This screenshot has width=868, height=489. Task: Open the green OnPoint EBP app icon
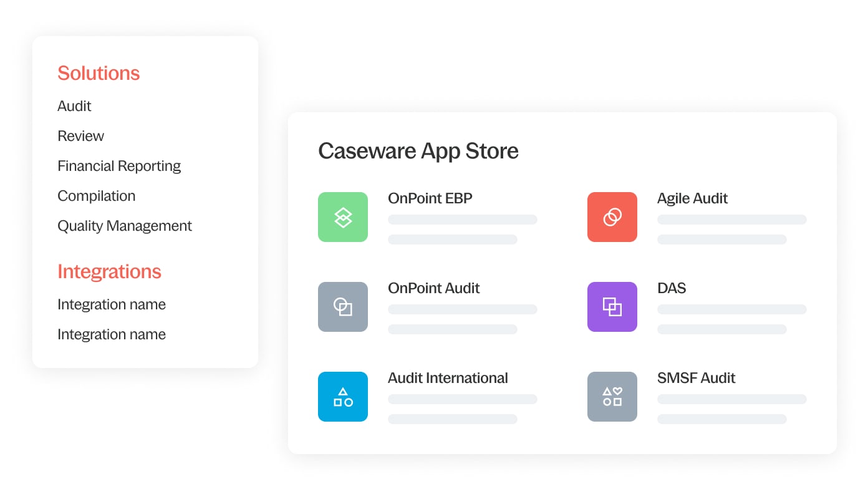pos(343,217)
